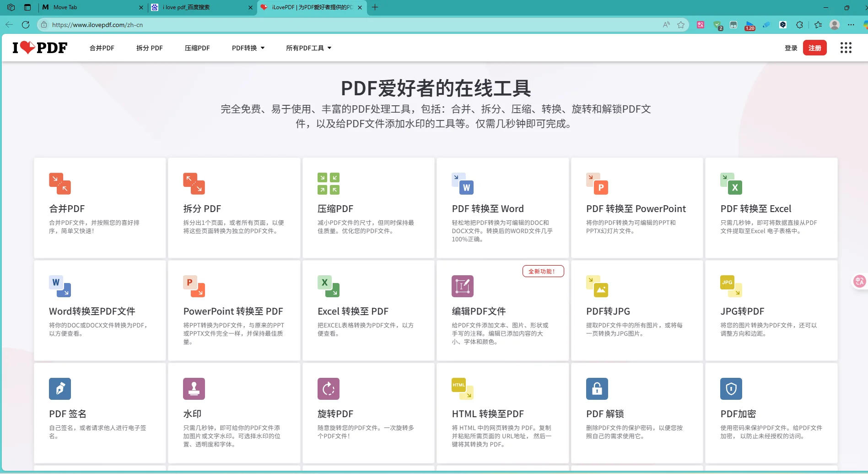Open browser extensions puzzle icon

pyautogui.click(x=799, y=25)
